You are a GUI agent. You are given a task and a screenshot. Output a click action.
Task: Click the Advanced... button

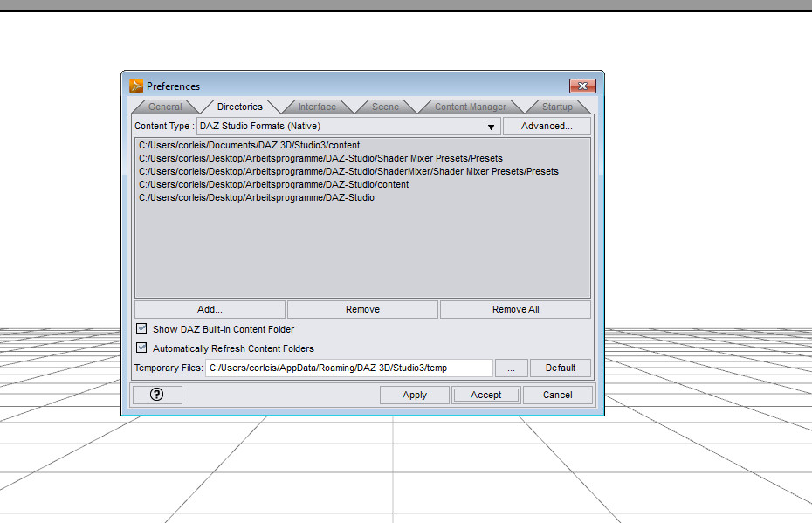click(547, 126)
